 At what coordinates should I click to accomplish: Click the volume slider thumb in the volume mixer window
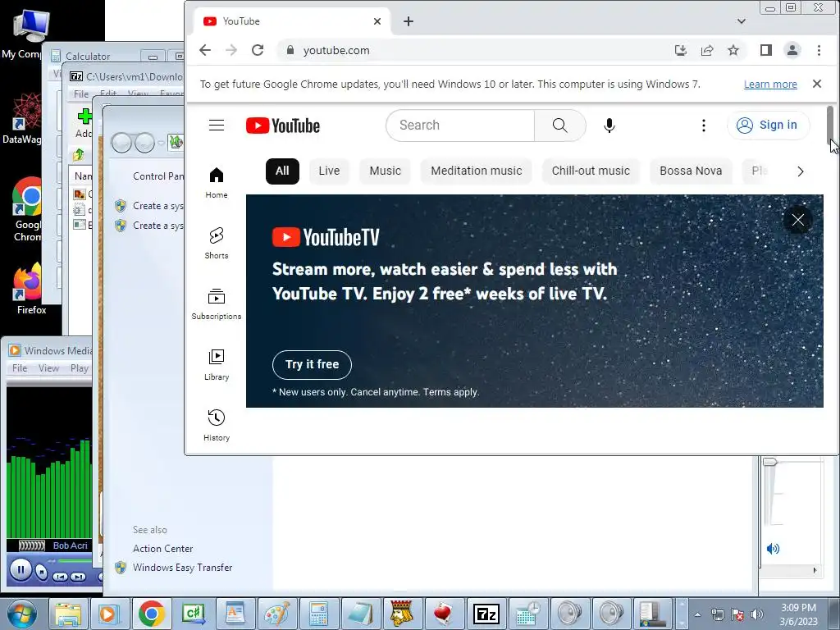coord(769,462)
